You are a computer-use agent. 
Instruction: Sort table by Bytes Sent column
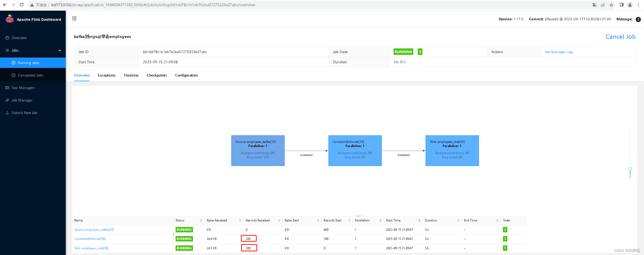click(x=318, y=220)
